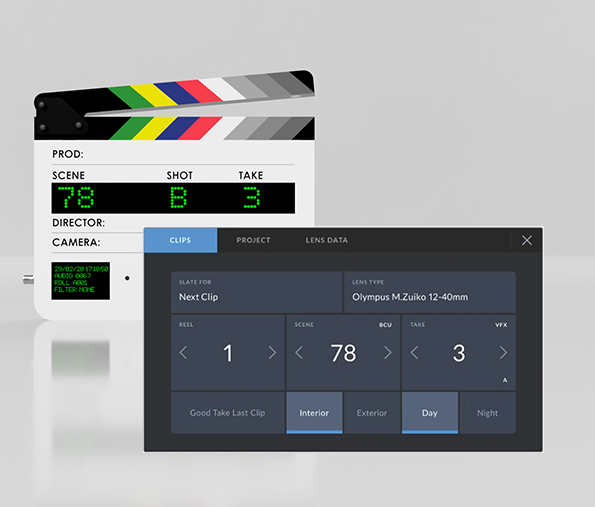Image resolution: width=595 pixels, height=507 pixels.
Task: Select Interior location option
Action: pos(314,413)
